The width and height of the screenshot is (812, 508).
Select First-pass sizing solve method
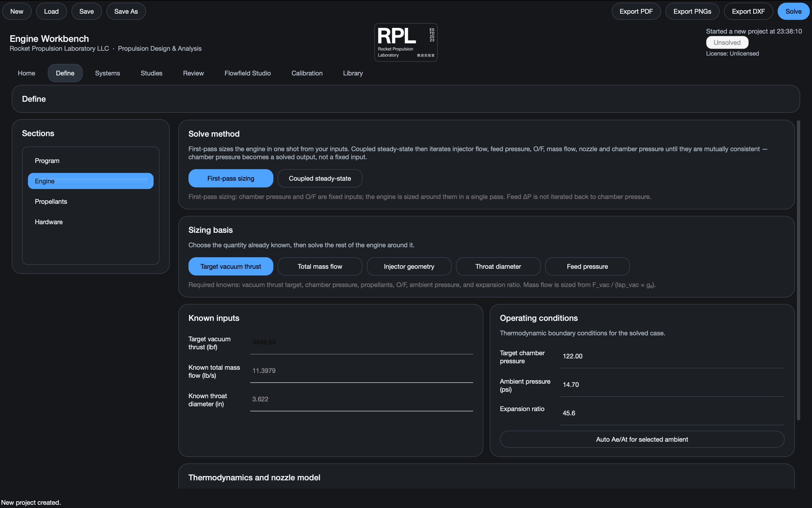pos(230,178)
